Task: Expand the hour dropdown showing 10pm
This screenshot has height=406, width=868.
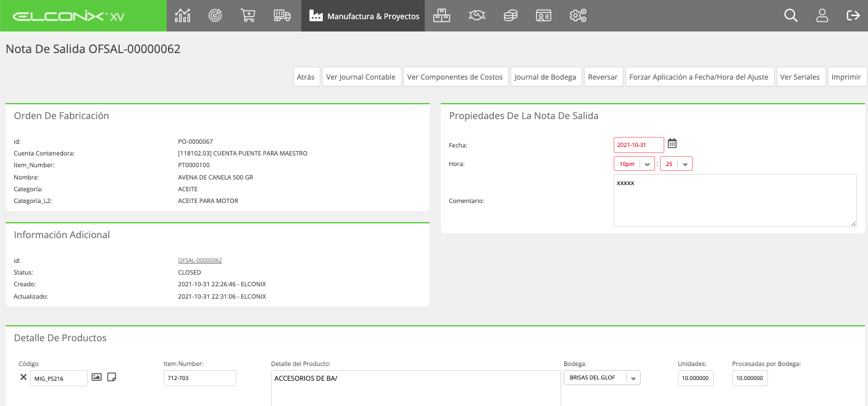Action: pos(634,164)
